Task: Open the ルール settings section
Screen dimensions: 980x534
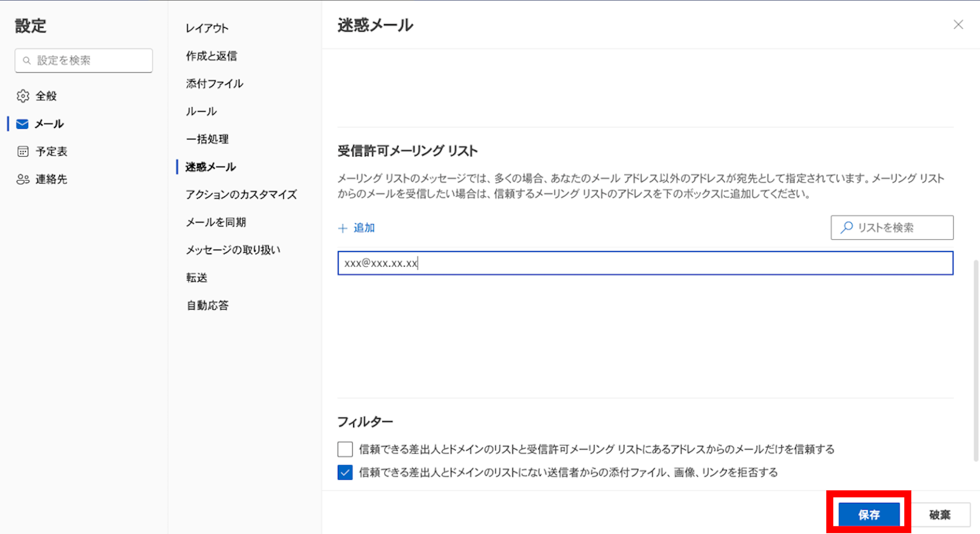Action: pos(201,111)
